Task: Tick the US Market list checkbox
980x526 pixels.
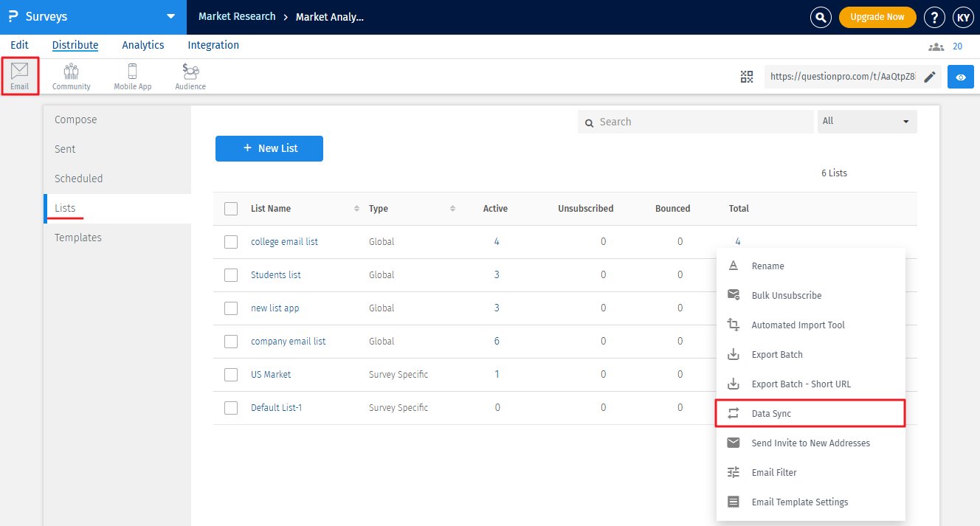Action: coord(231,375)
